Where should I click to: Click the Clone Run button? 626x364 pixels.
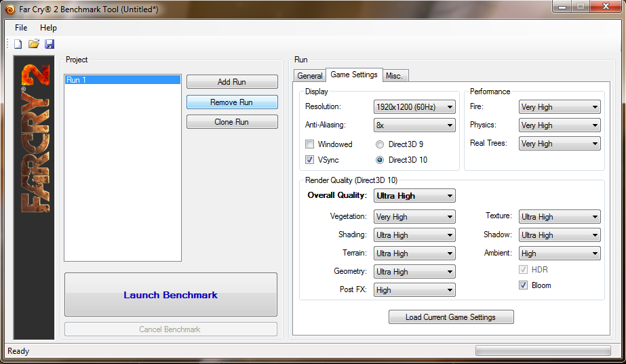coord(232,122)
